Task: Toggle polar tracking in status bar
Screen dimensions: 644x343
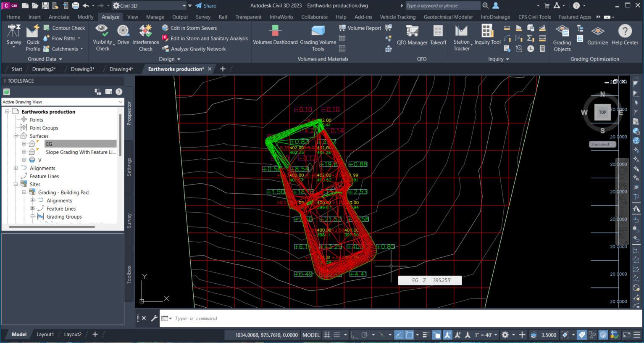Action: click(x=365, y=335)
